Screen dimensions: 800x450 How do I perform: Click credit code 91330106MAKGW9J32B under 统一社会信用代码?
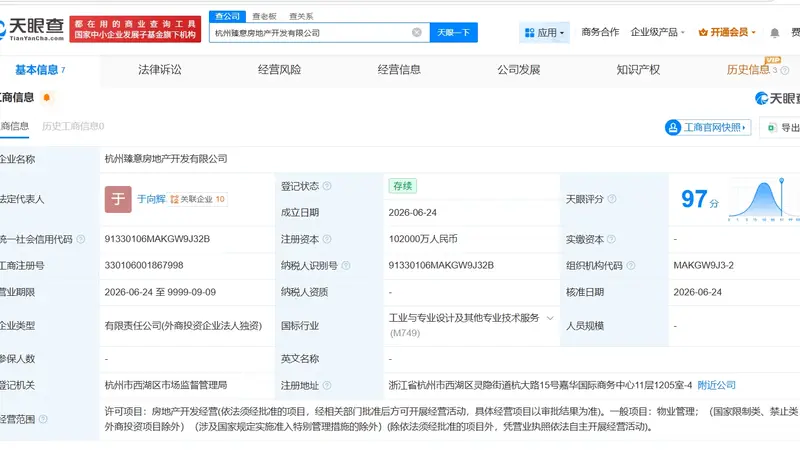157,239
